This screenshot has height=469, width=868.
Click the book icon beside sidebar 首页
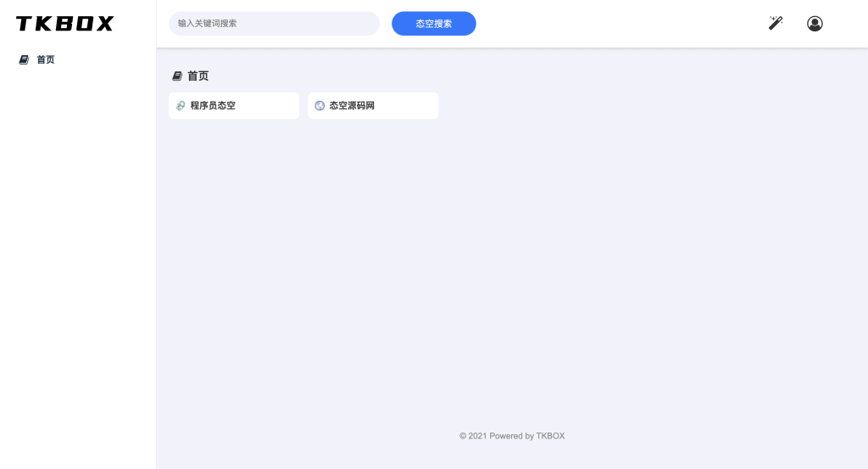(24, 60)
